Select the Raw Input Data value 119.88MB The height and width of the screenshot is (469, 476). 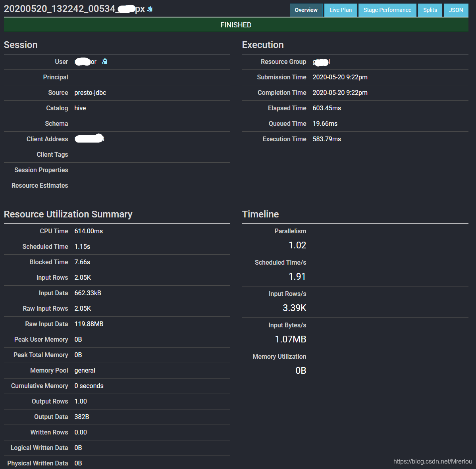point(89,324)
